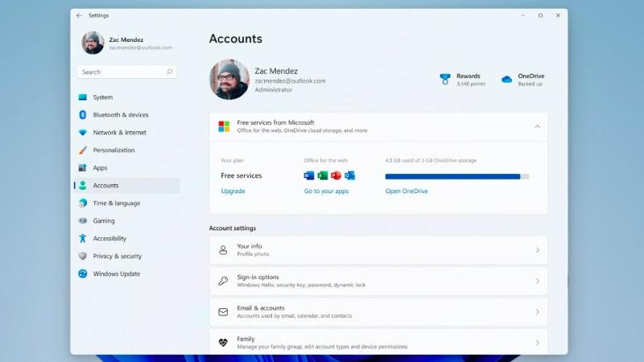
Task: Select Privacy & security label in sidebar
Action: pyautogui.click(x=117, y=256)
